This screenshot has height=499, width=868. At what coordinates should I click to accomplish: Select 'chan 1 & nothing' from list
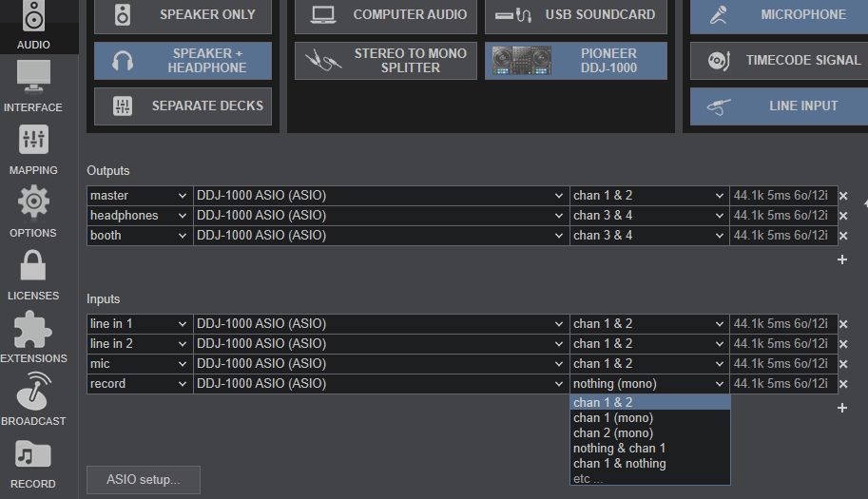point(650,464)
